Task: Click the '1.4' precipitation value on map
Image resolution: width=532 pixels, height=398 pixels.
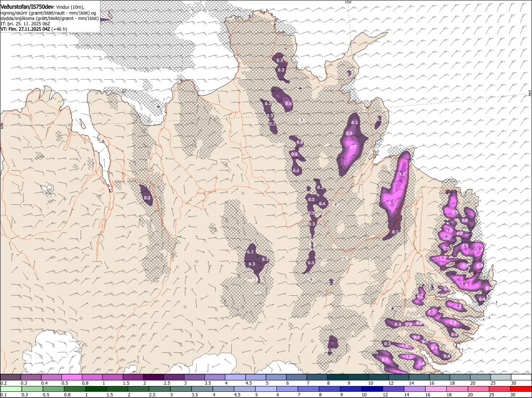Action: point(465,285)
